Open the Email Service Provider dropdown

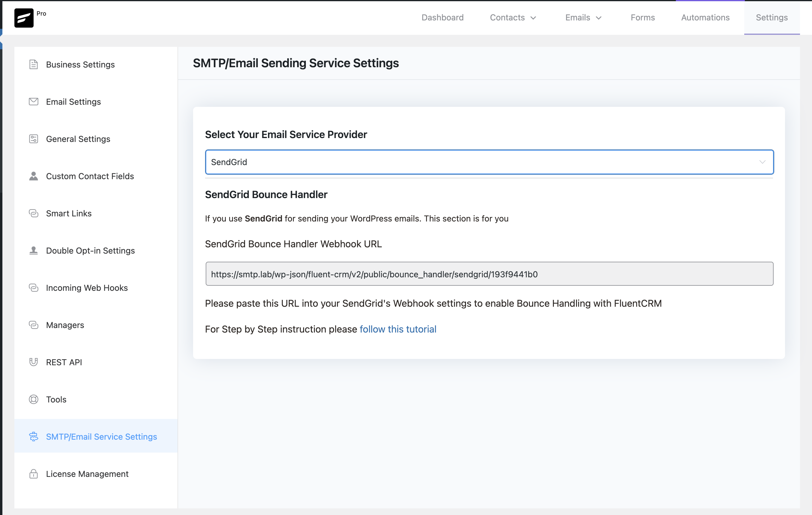489,162
